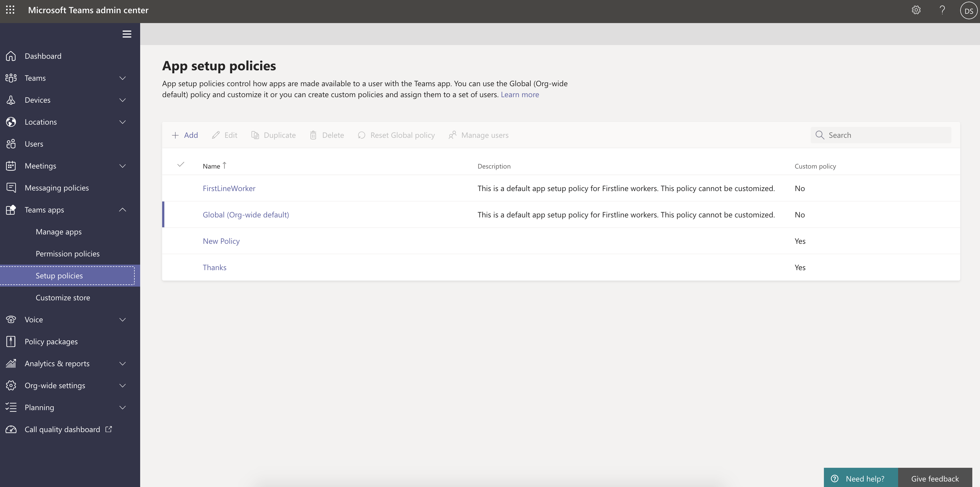Click the settings gear icon in header
The image size is (980, 487).
tap(916, 10)
